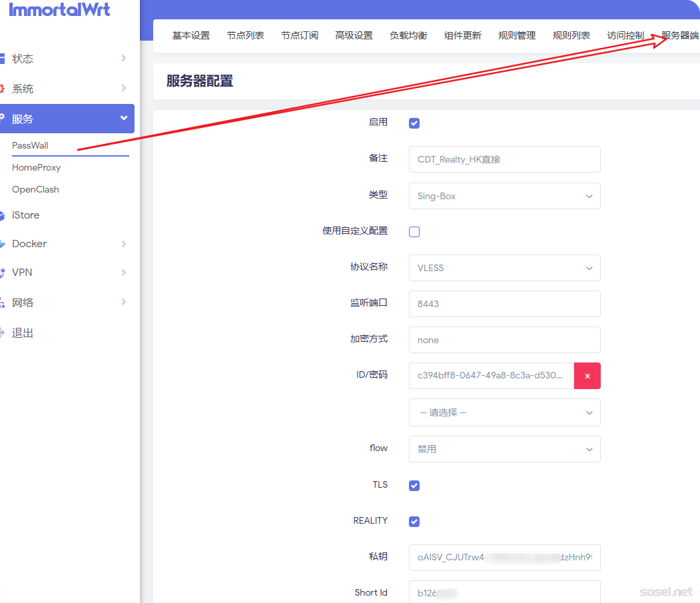
Task: Toggle the REALITY checkbox
Action: (414, 522)
